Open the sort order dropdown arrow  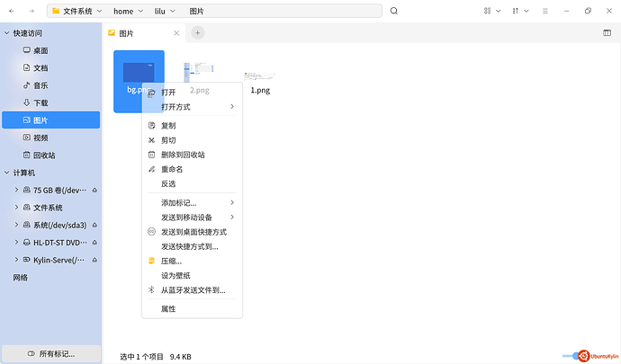point(526,11)
